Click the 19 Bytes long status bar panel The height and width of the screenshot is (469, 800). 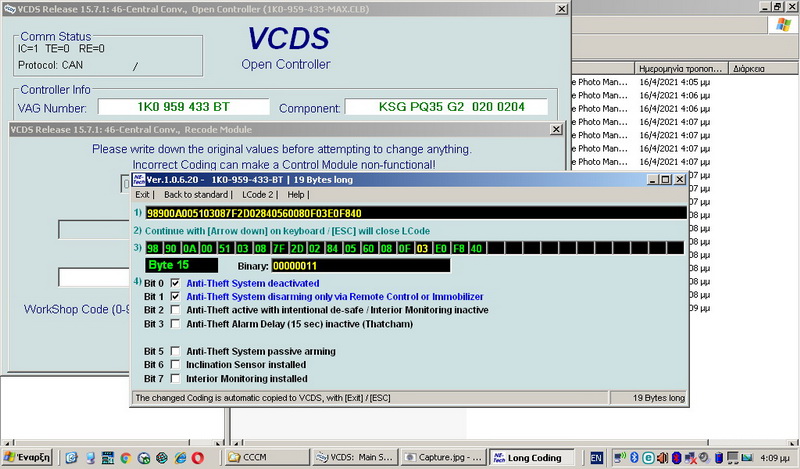(x=648, y=398)
